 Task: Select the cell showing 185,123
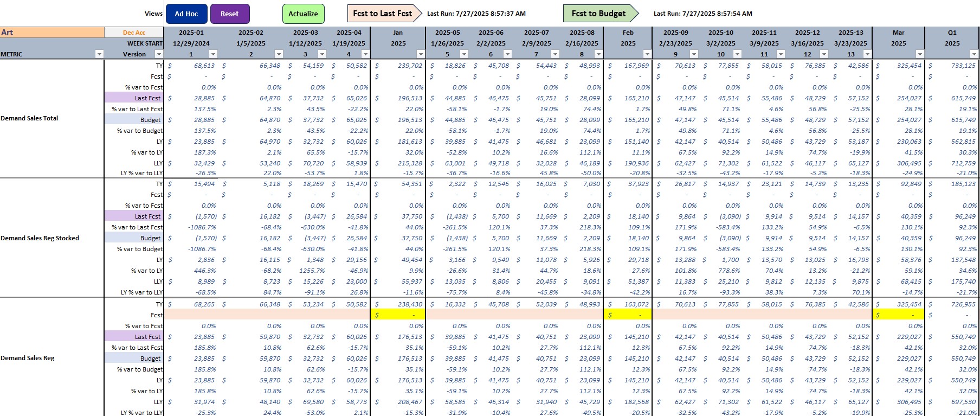[x=952, y=184]
